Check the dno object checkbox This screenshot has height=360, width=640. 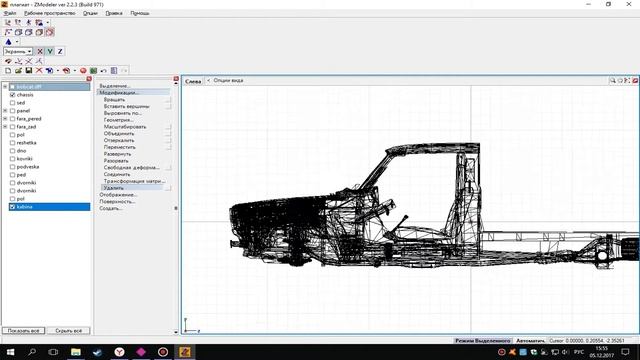pyautogui.click(x=13, y=151)
